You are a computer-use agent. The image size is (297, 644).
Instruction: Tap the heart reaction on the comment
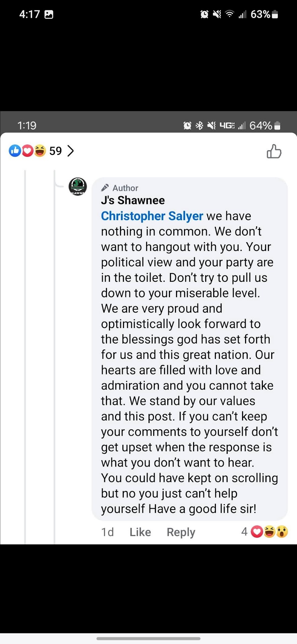(x=257, y=532)
